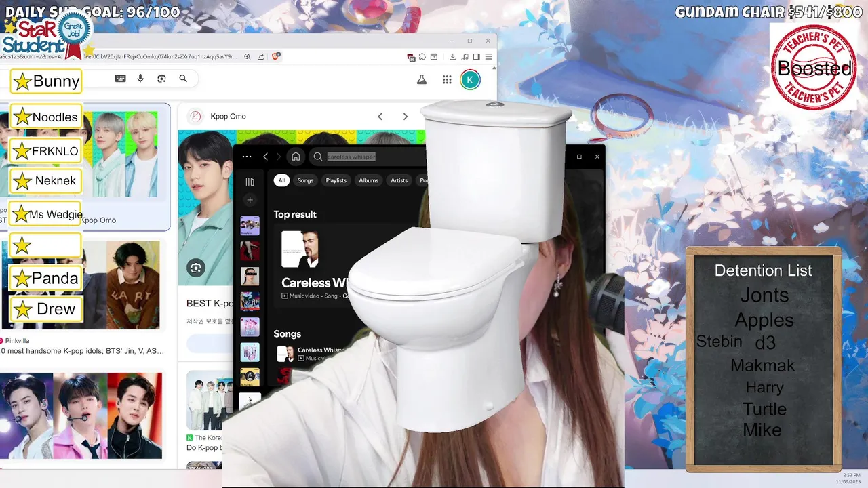The height and width of the screenshot is (488, 868).
Task: Go forward in Spotify navigation
Action: (x=278, y=157)
